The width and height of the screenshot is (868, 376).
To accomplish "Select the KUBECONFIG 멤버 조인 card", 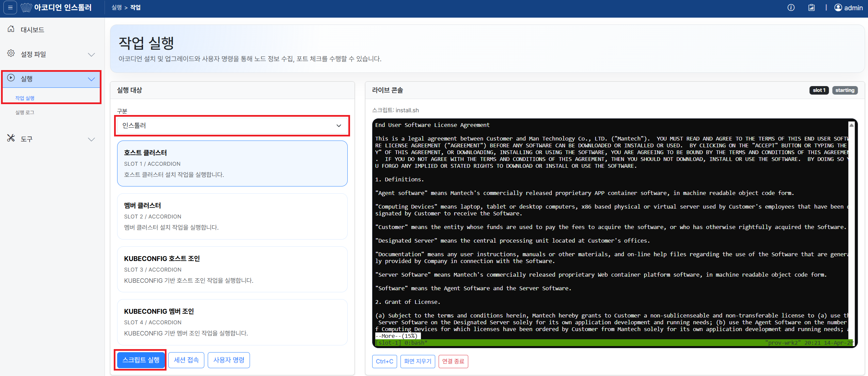I will (232, 322).
